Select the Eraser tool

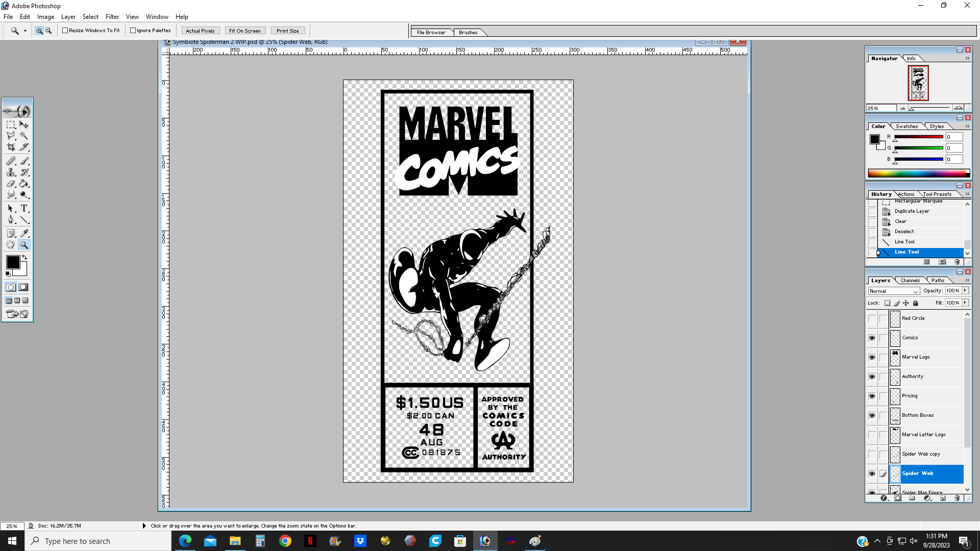11,184
